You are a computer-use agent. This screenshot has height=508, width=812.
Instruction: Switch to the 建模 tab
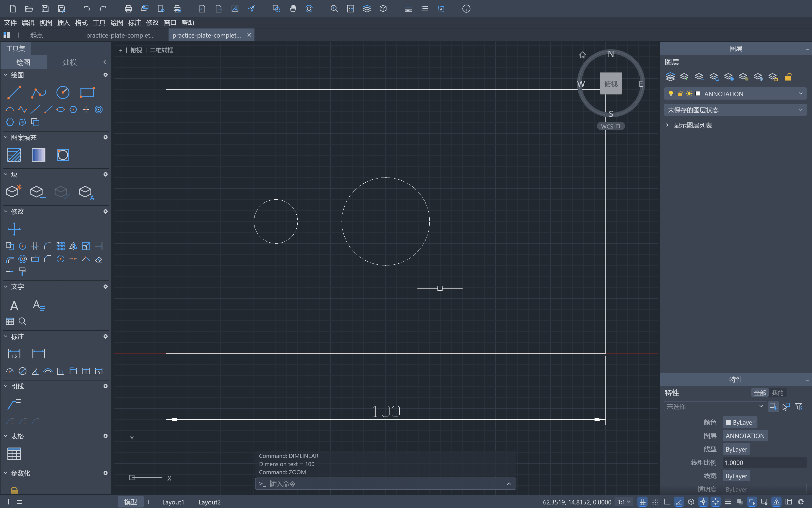point(70,62)
